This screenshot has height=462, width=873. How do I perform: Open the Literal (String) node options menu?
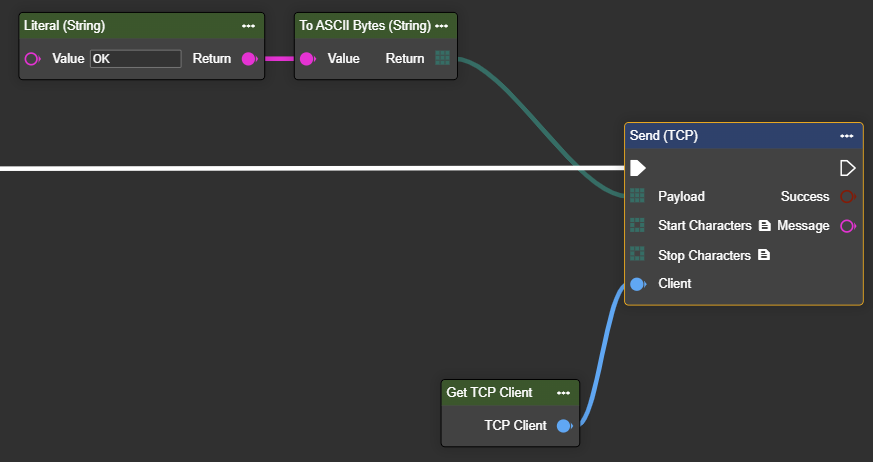[x=248, y=26]
